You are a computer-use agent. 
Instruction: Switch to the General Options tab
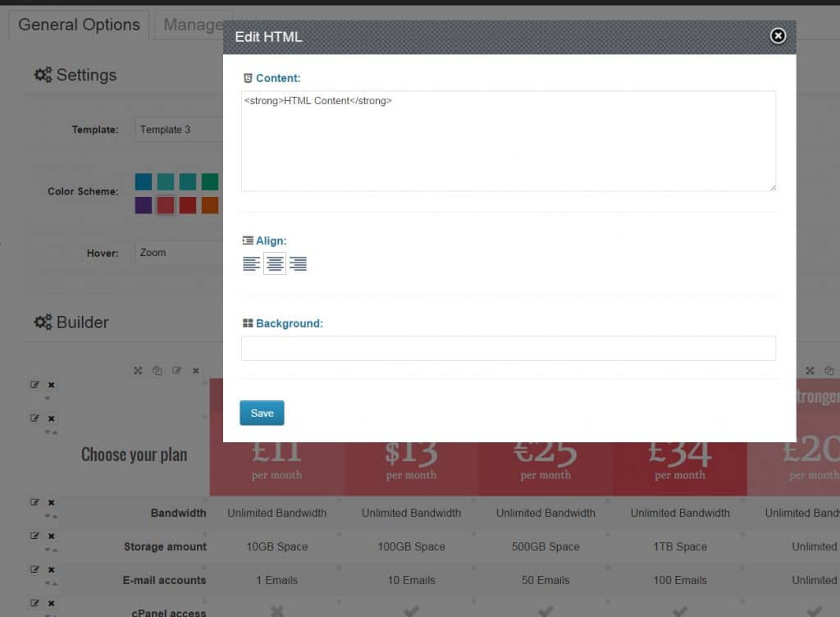point(78,24)
